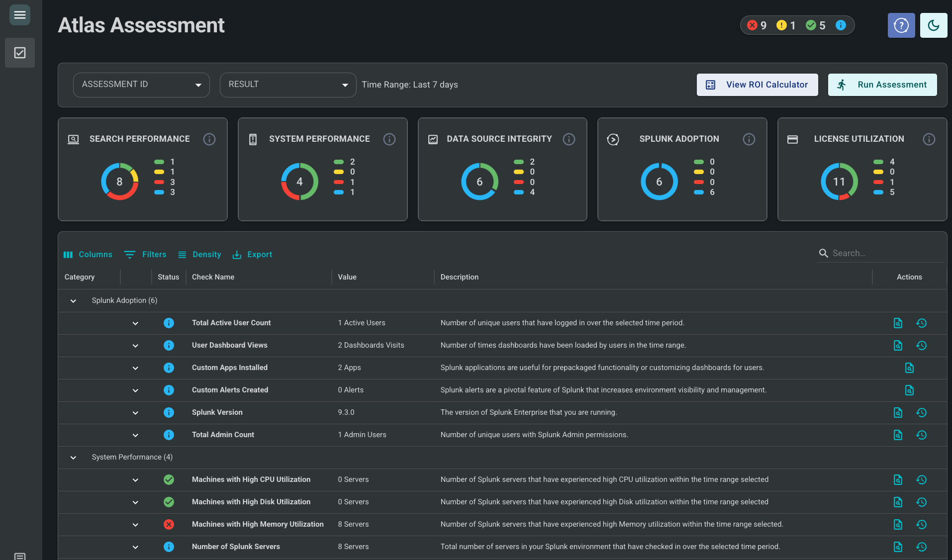The height and width of the screenshot is (560, 952).
Task: Open search for Splunk Version row
Action: click(x=898, y=413)
